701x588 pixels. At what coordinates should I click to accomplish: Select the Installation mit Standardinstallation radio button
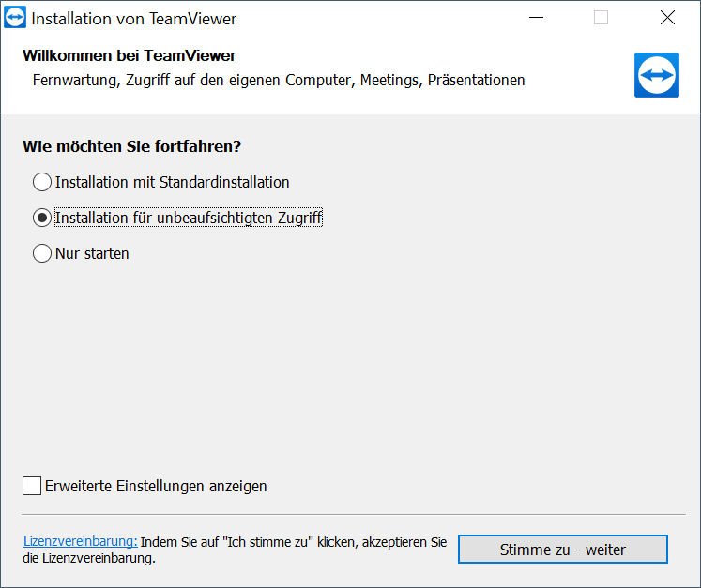42,182
